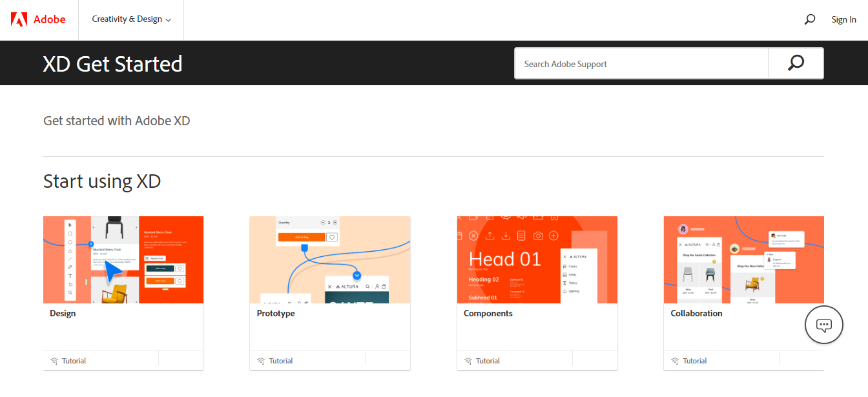868x397 pixels.
Task: Click the tutorial cap icon on Collaboration card
Action: click(675, 361)
